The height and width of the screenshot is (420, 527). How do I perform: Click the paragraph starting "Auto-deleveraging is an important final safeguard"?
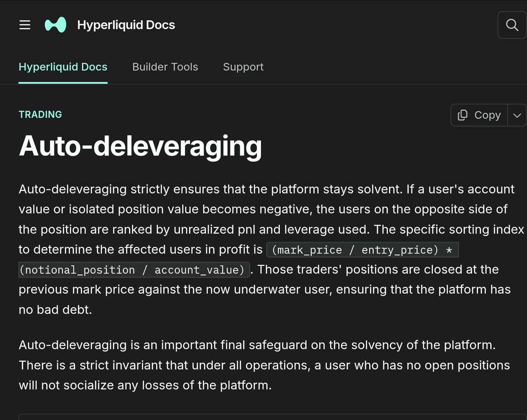point(264,365)
